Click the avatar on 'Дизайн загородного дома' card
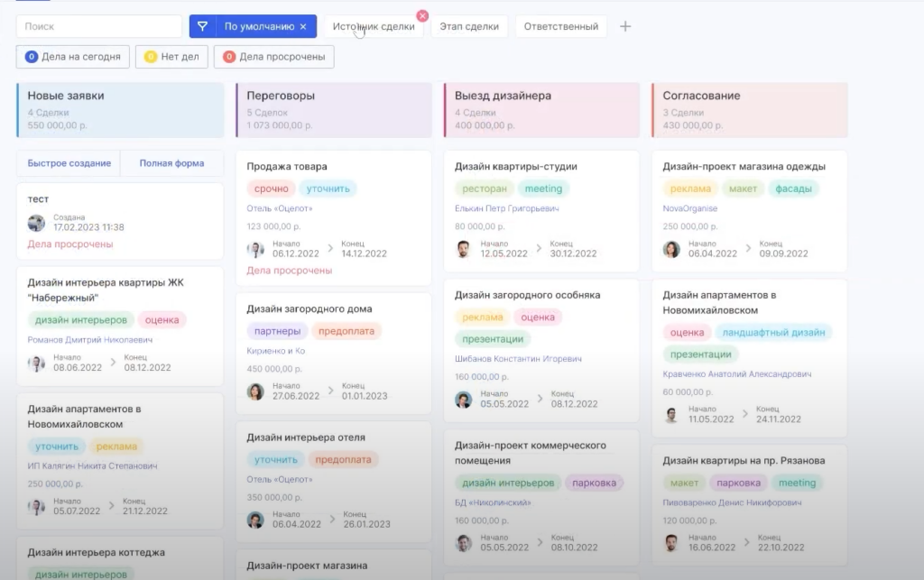 [255, 391]
